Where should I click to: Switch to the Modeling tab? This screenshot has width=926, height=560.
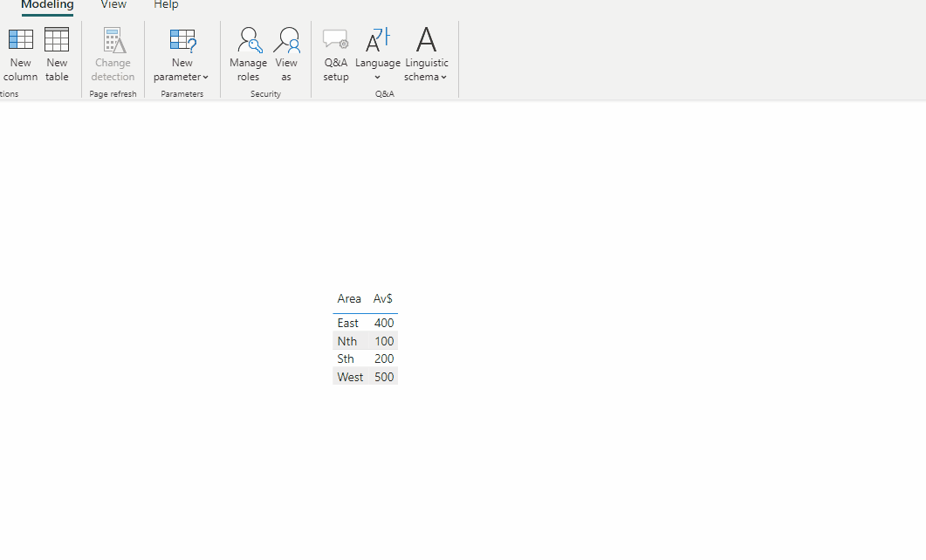coord(47,5)
